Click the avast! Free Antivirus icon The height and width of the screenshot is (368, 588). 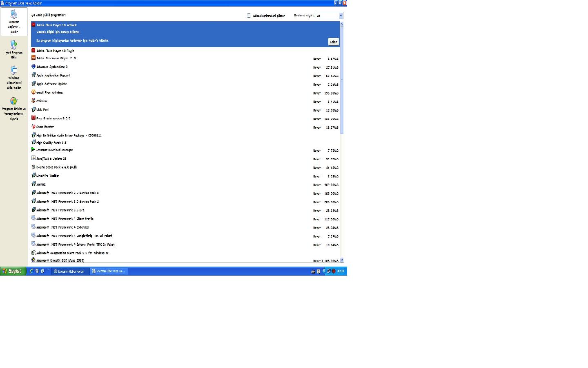click(x=33, y=92)
